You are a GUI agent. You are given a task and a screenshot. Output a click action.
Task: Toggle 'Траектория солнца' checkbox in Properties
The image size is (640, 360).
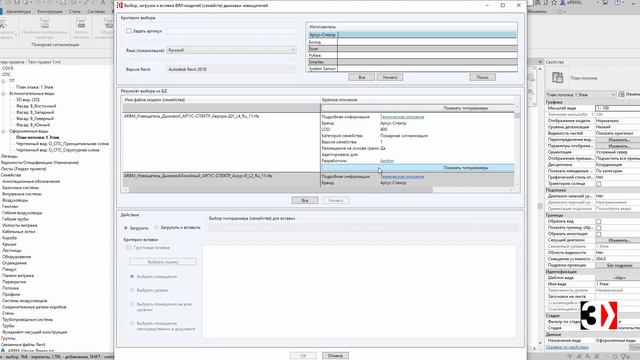pyautogui.click(x=598, y=184)
